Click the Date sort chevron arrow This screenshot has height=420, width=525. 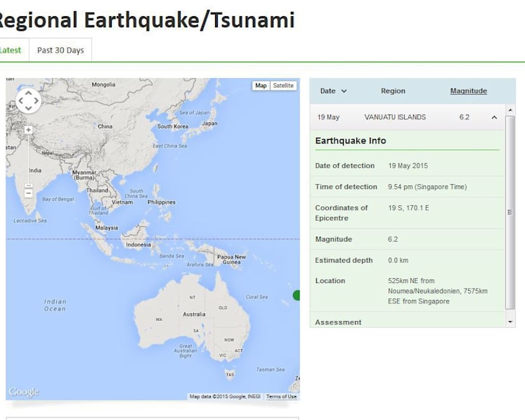point(344,91)
